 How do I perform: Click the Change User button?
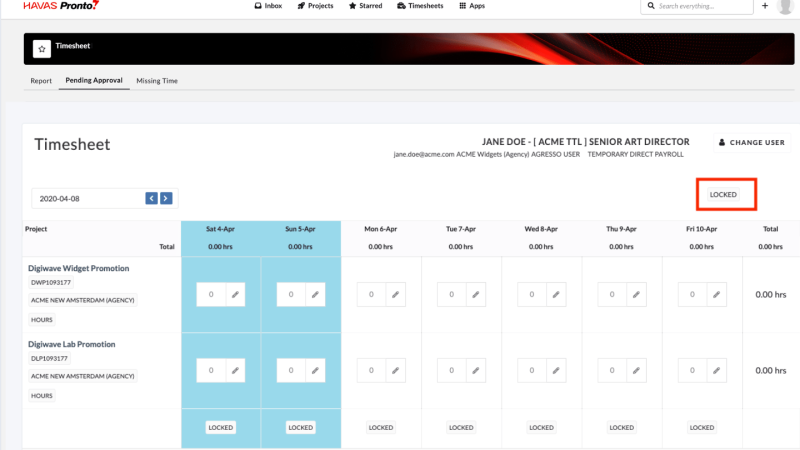pyautogui.click(x=752, y=142)
